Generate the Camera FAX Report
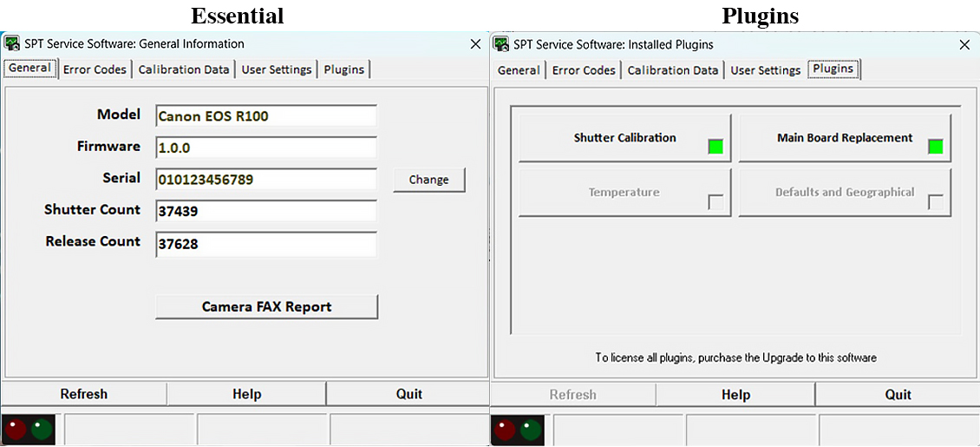Screen dimensions: 980x447 pos(267,307)
